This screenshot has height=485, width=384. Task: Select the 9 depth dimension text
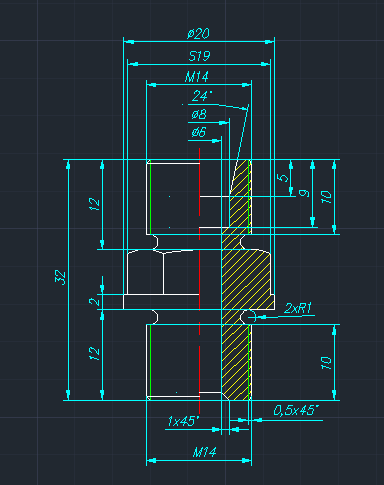(x=304, y=193)
